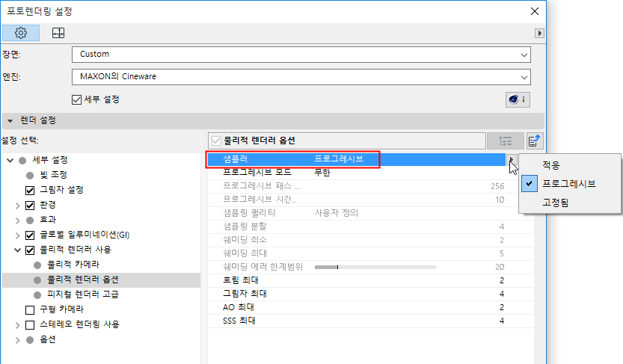Select the 샘플러 settings row
This screenshot has height=364, width=623.
[x=357, y=159]
